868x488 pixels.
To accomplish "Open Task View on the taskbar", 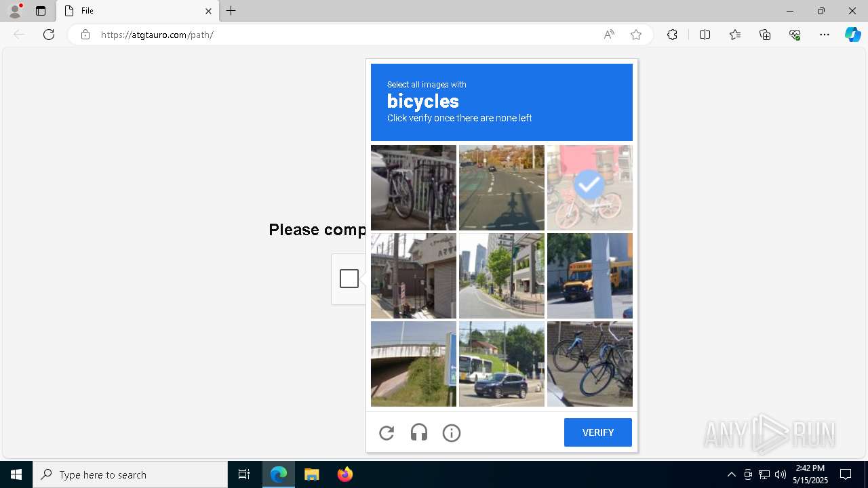I will point(244,474).
